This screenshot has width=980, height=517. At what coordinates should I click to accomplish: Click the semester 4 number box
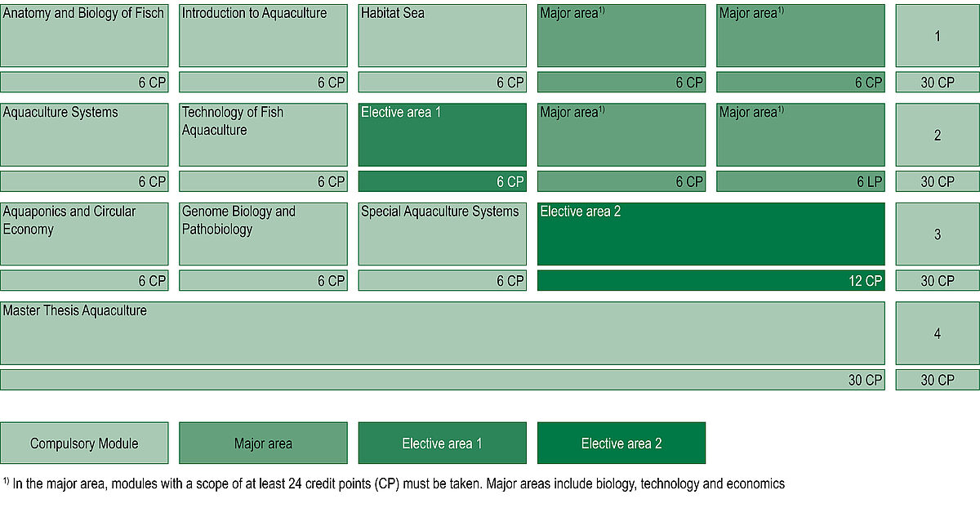click(938, 333)
